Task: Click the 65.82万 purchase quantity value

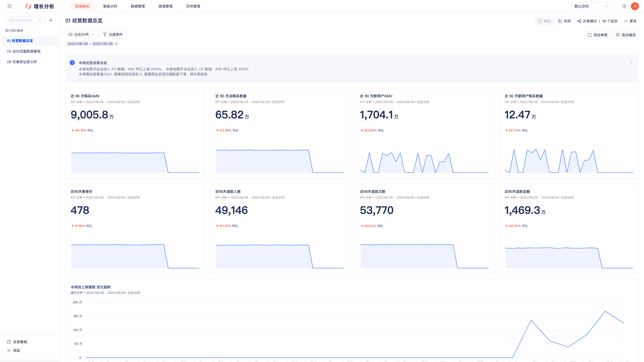Action: coord(232,115)
